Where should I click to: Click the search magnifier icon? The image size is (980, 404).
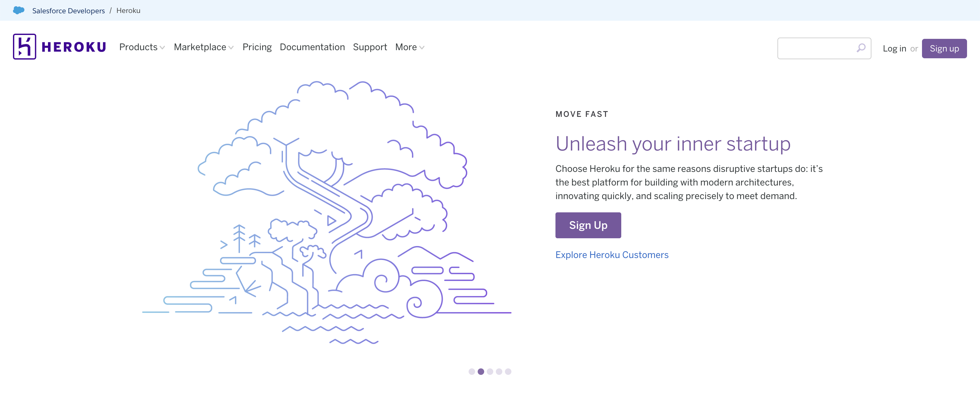861,48
